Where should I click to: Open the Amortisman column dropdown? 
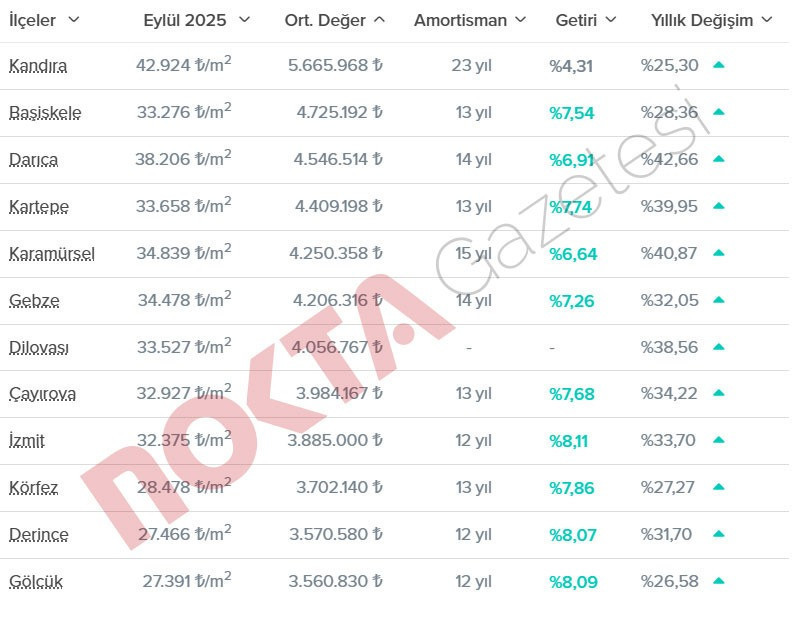[520, 19]
